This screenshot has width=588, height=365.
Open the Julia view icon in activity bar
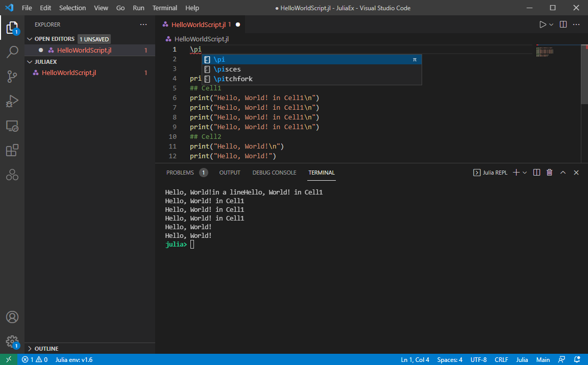coord(12,175)
